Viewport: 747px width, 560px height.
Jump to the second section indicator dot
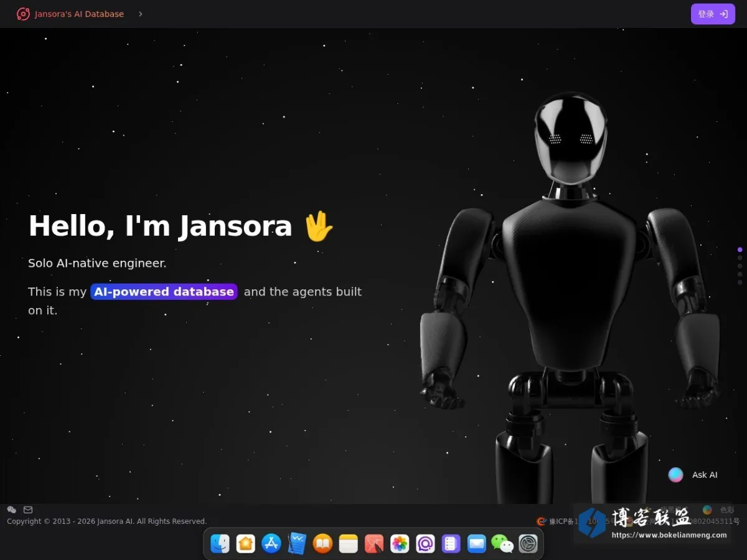[740, 258]
